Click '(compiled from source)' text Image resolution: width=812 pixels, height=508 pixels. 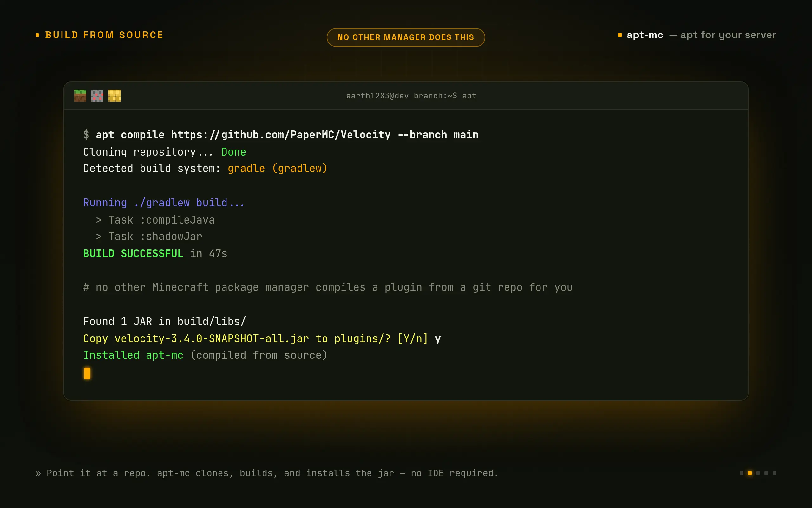click(259, 355)
